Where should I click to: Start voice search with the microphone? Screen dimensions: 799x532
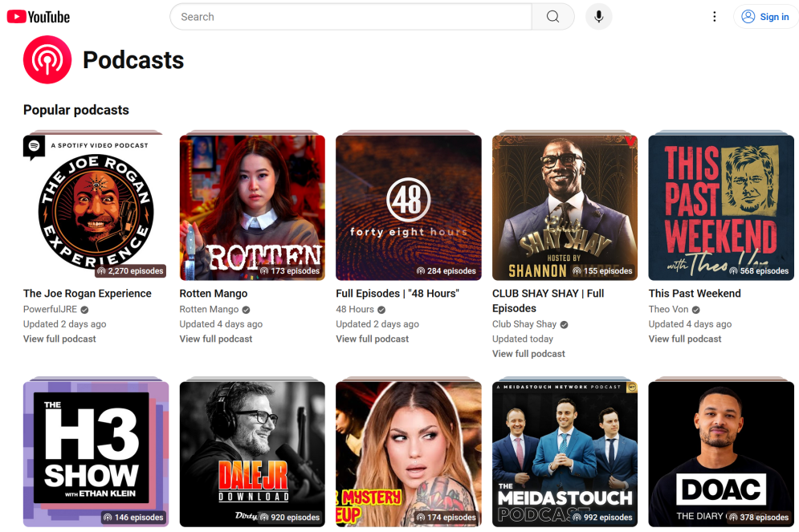coord(599,17)
